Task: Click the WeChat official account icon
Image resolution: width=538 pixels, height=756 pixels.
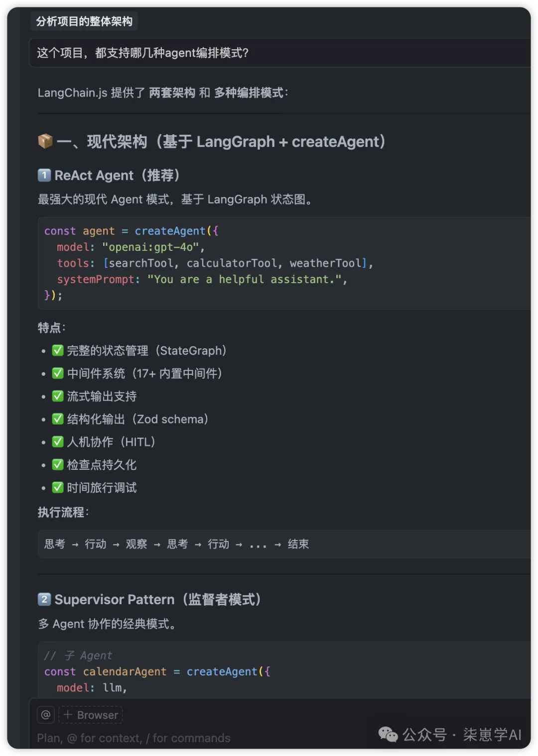Action: 388,735
